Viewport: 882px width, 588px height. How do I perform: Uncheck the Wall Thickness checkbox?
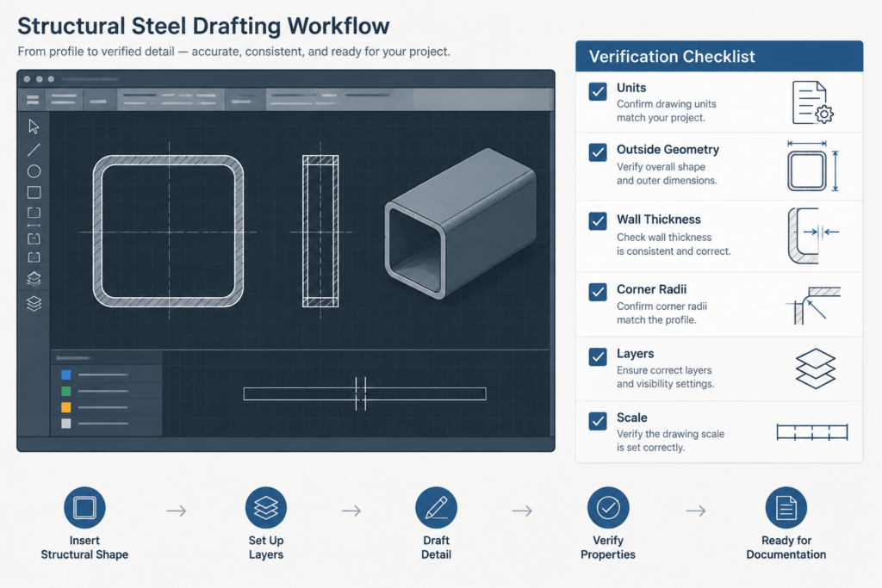click(598, 221)
